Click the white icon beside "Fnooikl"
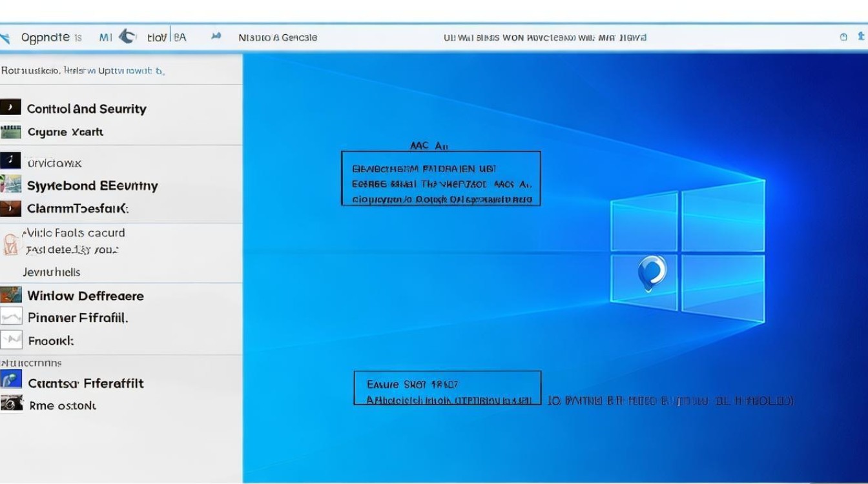 [10, 339]
